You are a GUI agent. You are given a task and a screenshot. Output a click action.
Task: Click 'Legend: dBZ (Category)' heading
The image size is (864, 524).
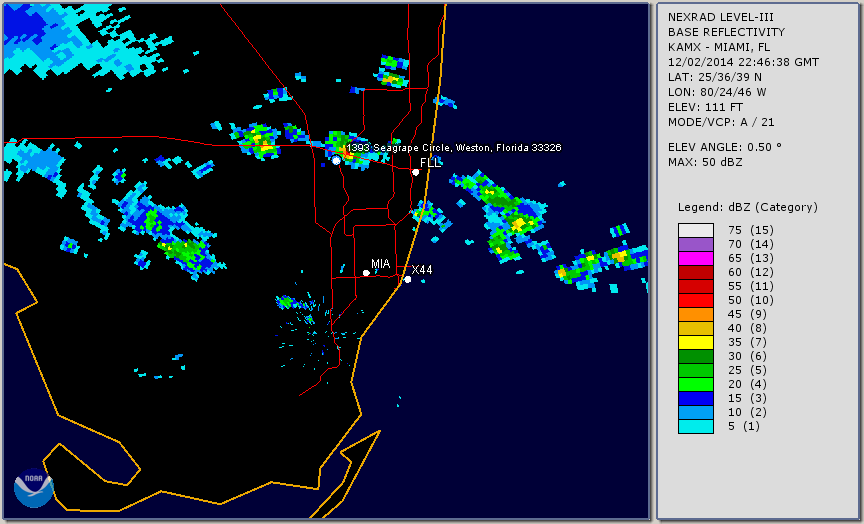point(748,207)
